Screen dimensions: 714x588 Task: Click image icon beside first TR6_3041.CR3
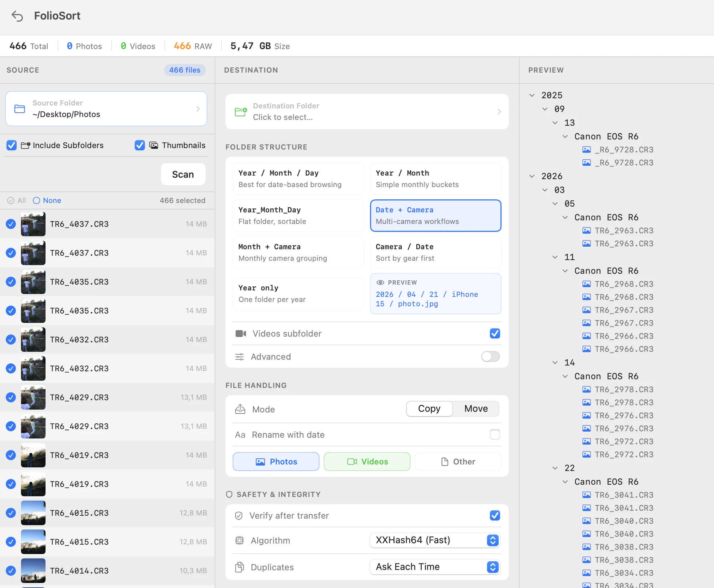[x=586, y=495]
